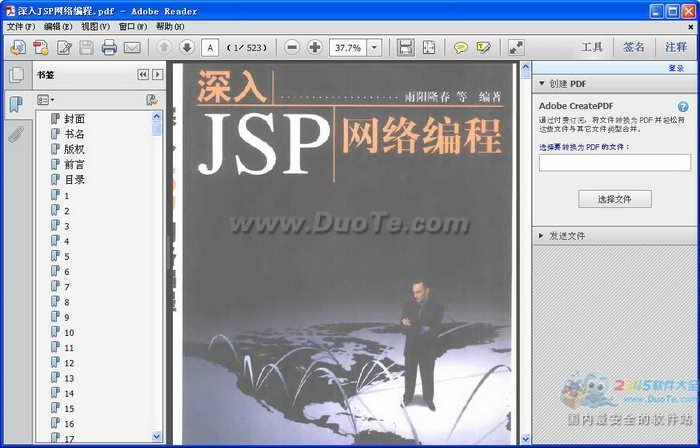The width and height of the screenshot is (700, 448).
Task: Click the Create PDF online toolbar icon
Action: (18, 47)
